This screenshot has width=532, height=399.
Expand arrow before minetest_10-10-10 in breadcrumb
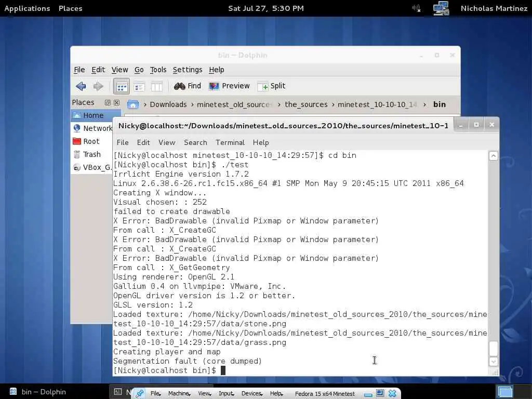(x=333, y=104)
